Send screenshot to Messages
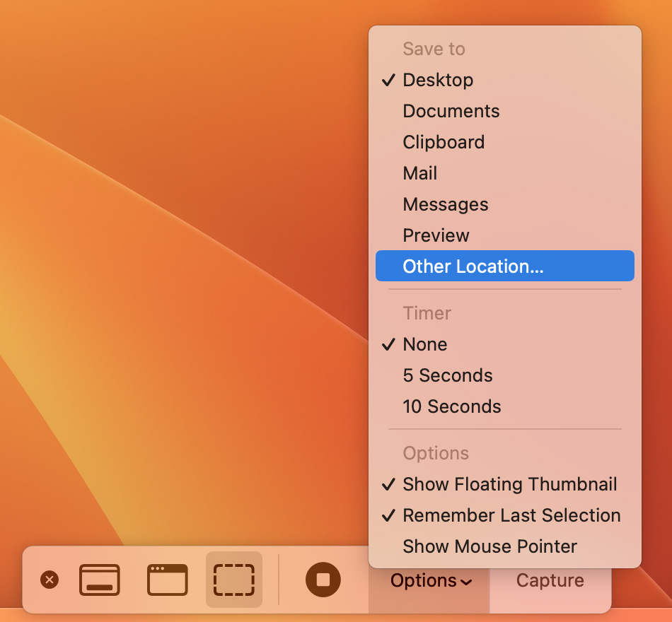Viewport: 672px width, 622px height. [x=505, y=204]
